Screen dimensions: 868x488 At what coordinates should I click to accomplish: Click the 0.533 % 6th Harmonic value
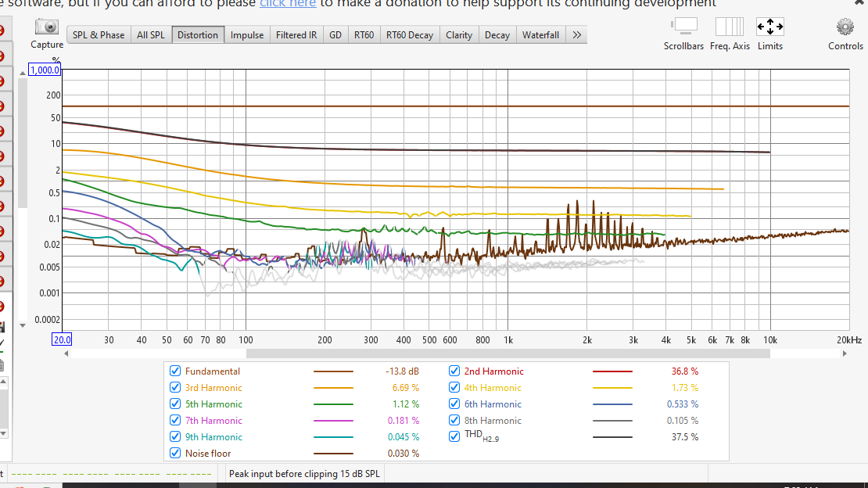683,404
